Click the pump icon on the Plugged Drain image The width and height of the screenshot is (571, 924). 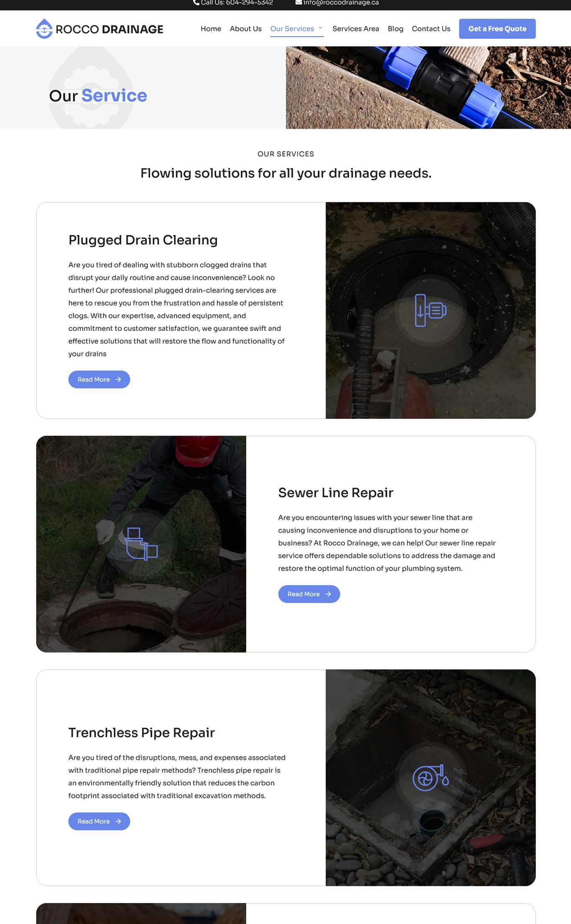(431, 311)
